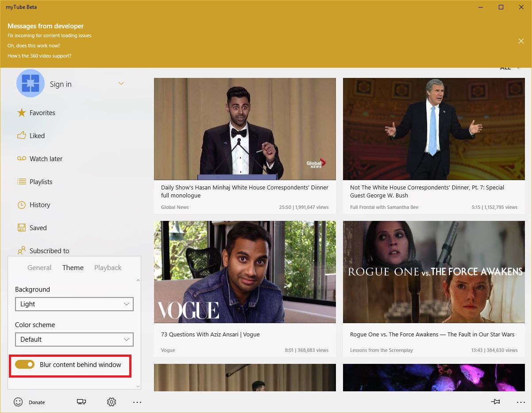
Task: Open Rogue One vs. Force Awakens thumbnail
Action: pos(434,272)
